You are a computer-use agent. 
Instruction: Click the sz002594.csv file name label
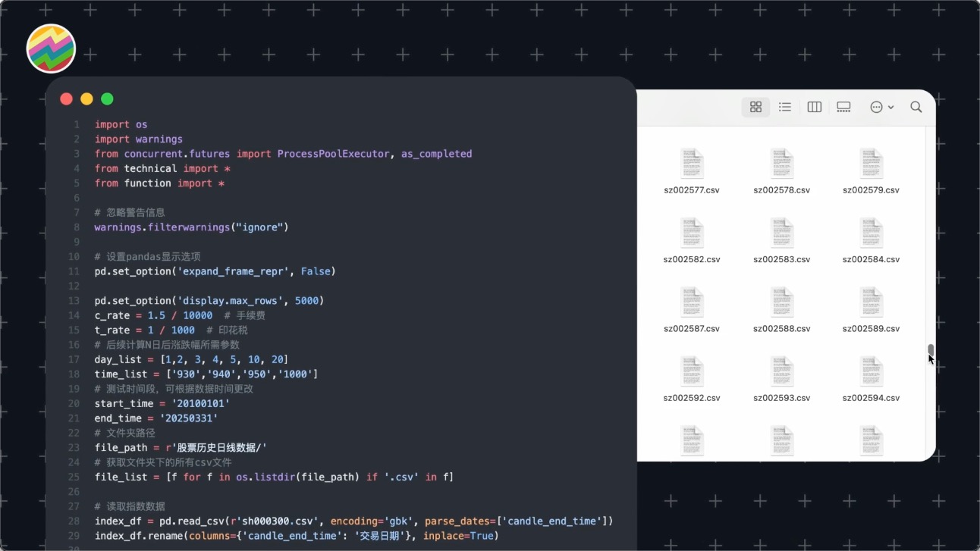pos(871,398)
